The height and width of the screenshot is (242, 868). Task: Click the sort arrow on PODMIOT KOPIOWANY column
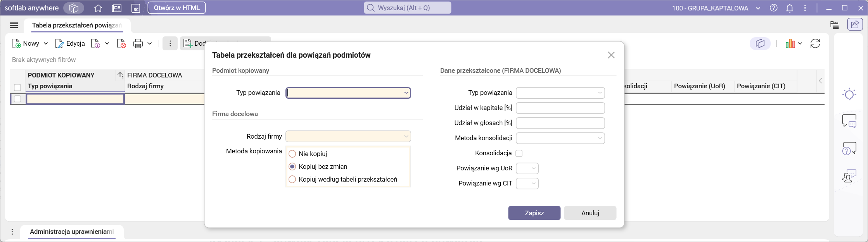120,75
